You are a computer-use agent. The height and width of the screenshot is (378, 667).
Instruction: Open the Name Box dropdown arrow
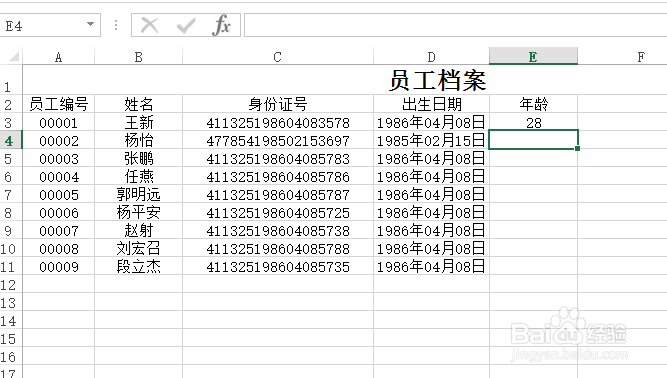90,25
